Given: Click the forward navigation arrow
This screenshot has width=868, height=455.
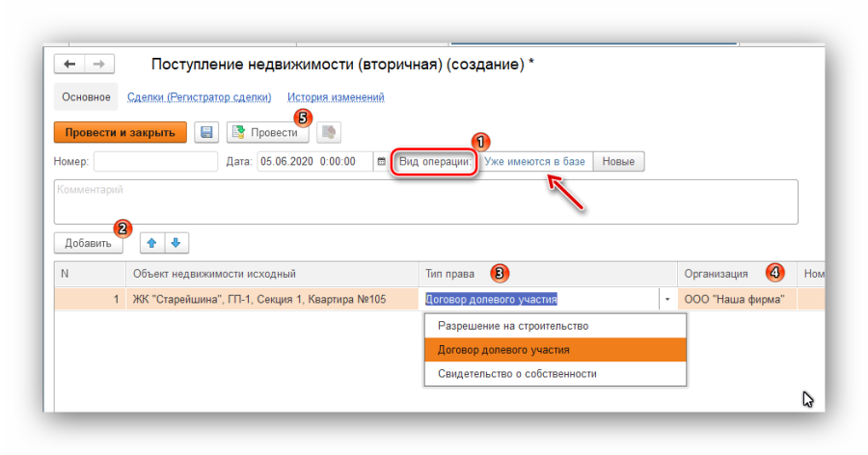Looking at the screenshot, I should tap(98, 64).
